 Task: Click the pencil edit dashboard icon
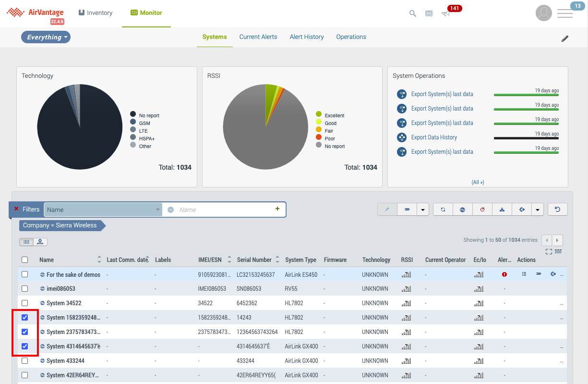[565, 39]
